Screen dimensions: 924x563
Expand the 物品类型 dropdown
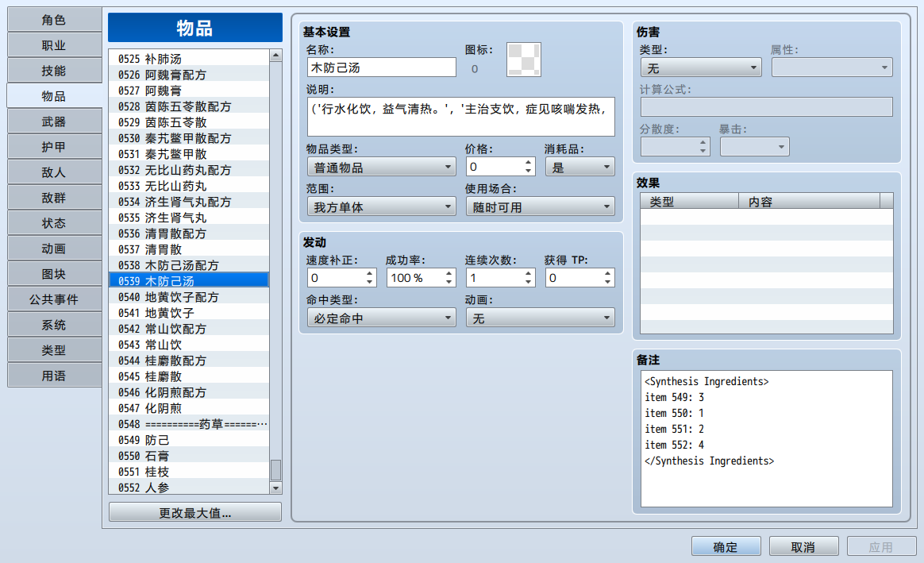tap(382, 167)
